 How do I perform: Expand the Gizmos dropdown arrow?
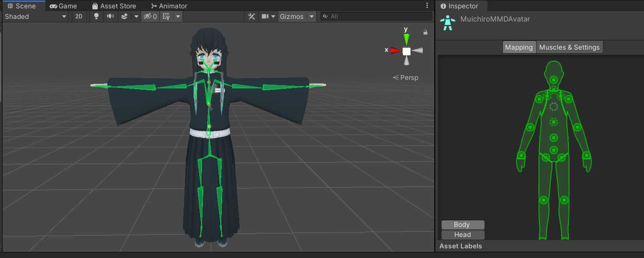point(311,16)
